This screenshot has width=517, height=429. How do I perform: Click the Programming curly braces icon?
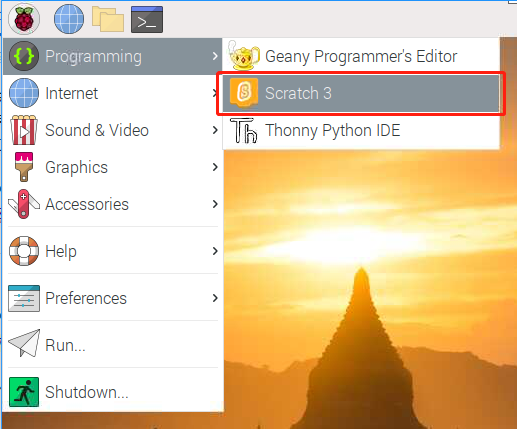coord(24,56)
